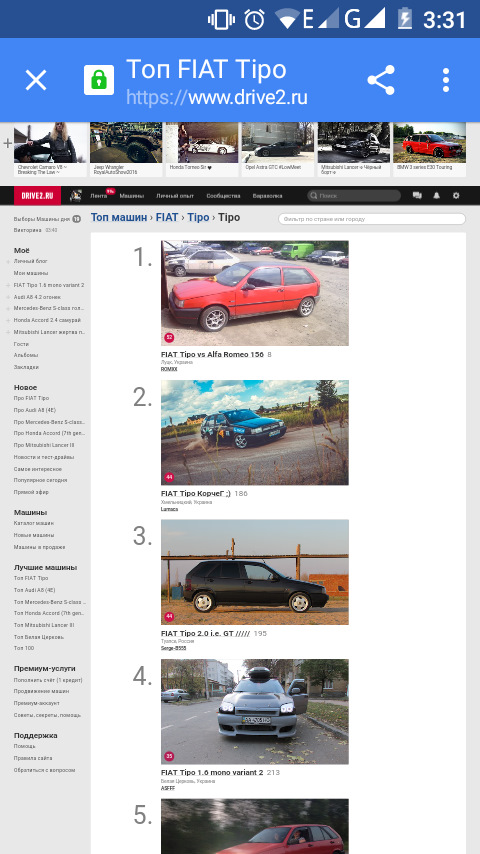Open FIAT Tipo vs Alfa Romeo 156 link
The image size is (480, 854).
(212, 355)
